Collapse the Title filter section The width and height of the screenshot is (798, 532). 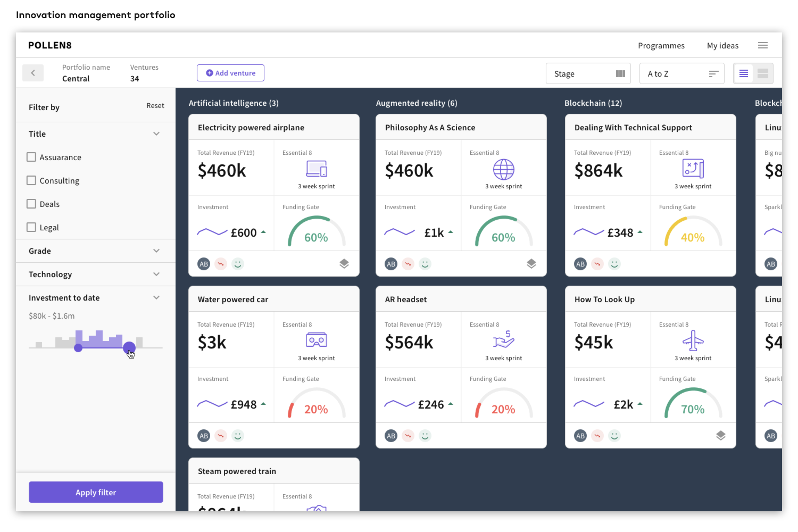pos(156,134)
